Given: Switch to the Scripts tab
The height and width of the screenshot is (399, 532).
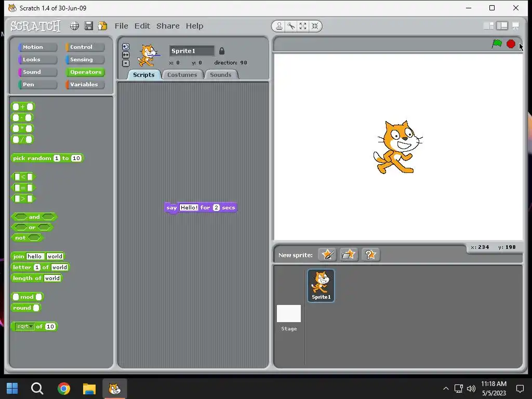Looking at the screenshot, I should pos(144,75).
